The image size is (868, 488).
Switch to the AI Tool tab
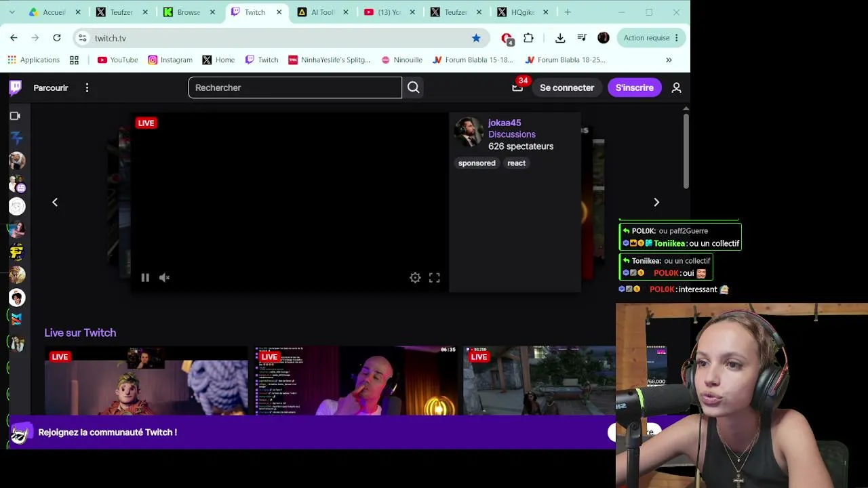point(323,12)
